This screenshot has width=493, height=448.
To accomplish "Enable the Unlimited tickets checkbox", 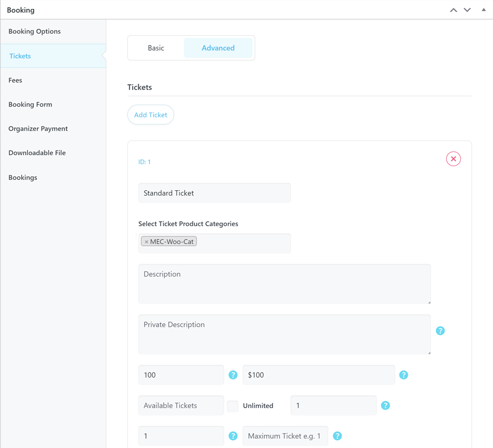I will pos(233,406).
